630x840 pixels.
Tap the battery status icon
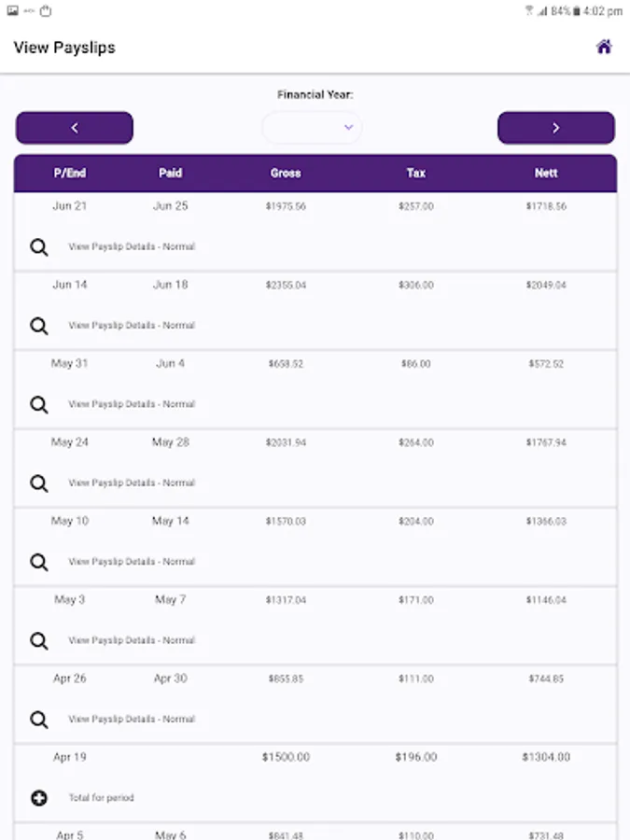click(x=577, y=11)
